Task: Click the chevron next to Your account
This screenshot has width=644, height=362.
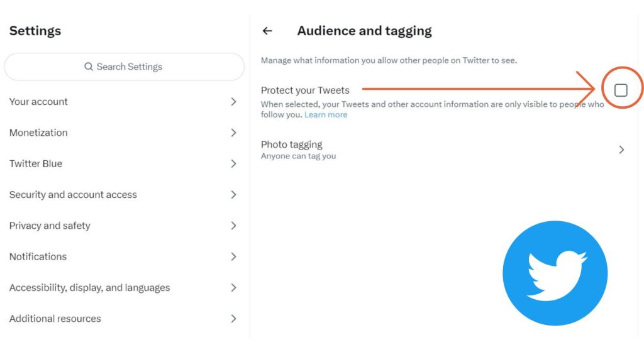Action: pyautogui.click(x=233, y=102)
